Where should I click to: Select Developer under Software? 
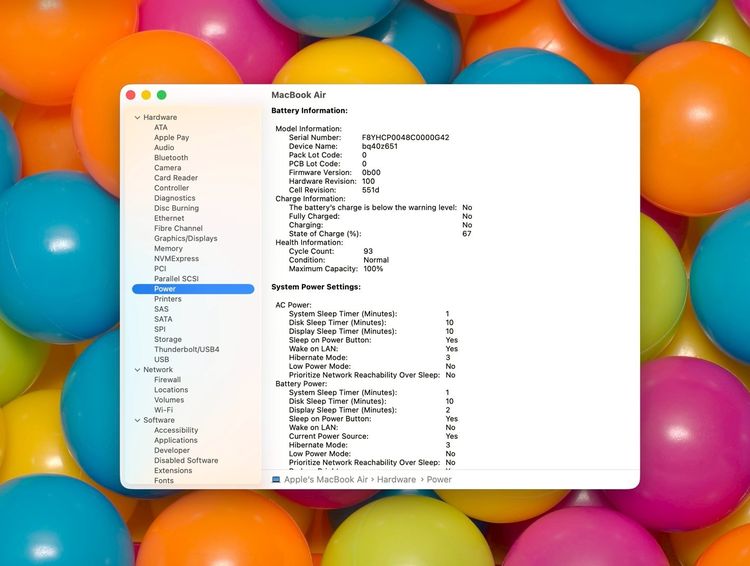(172, 450)
